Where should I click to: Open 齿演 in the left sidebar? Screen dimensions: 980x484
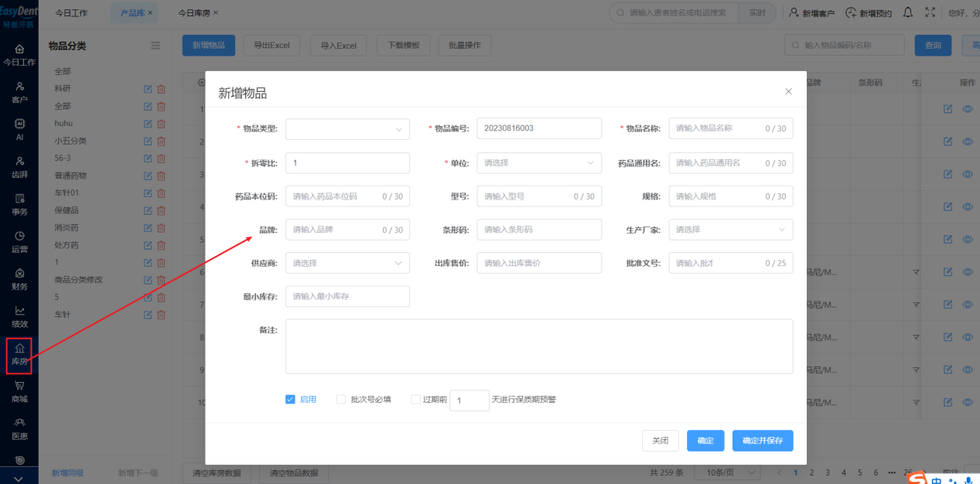[x=19, y=167]
